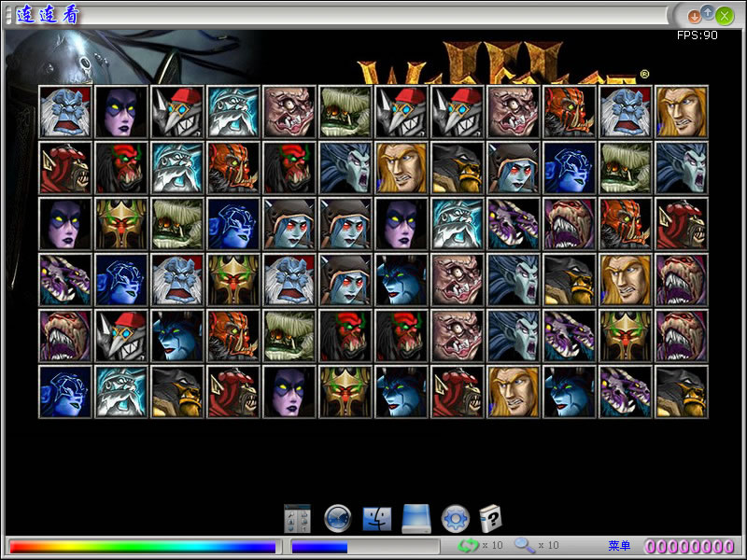The width and height of the screenshot is (747, 560).
Task: Select the cyan-glowing bearded tile in the top row
Action: click(233, 112)
